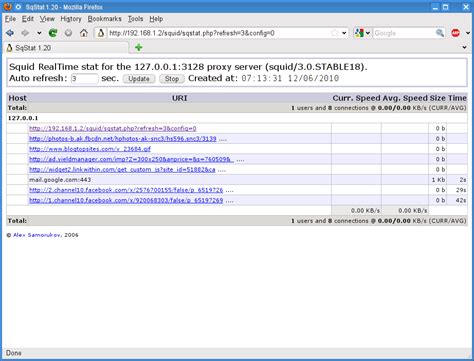Click the Avg. Speed column header
The width and height of the screenshot is (474, 361).
[404, 98]
